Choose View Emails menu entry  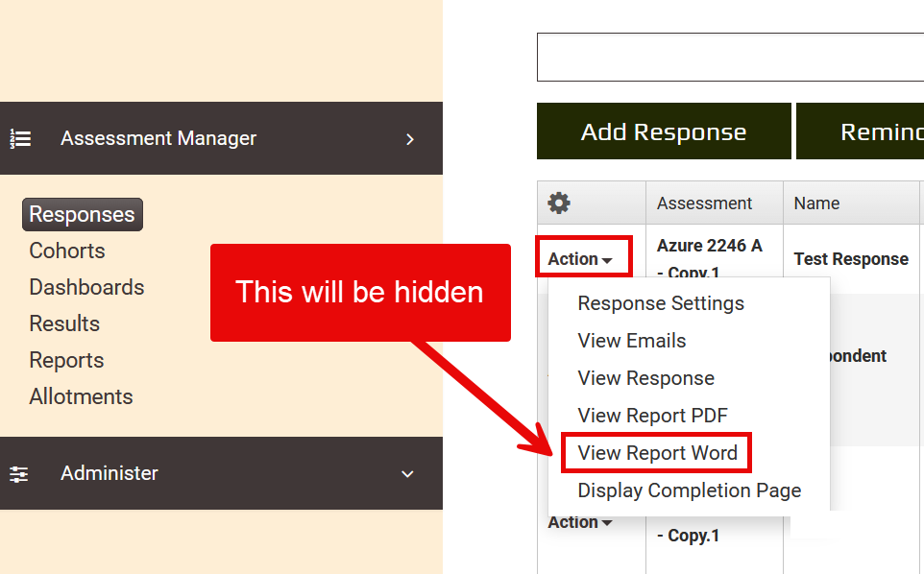[632, 341]
